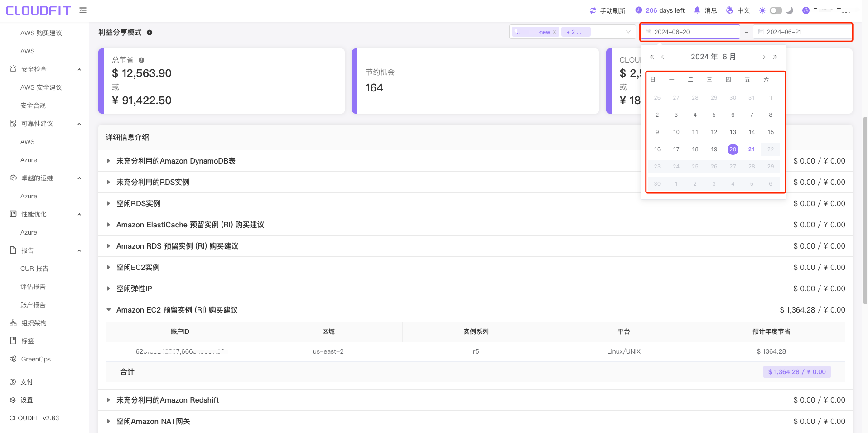Click the 安全检查 section icon
The height and width of the screenshot is (433, 868).
[13, 69]
